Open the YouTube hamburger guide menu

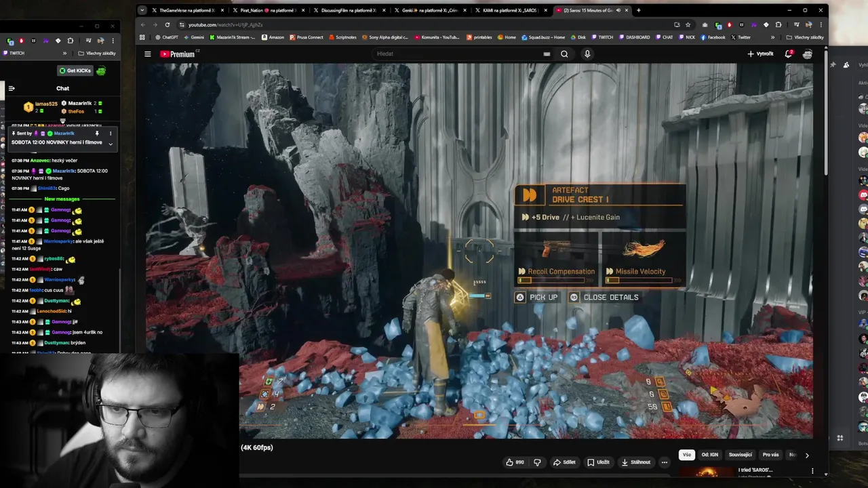click(x=148, y=54)
